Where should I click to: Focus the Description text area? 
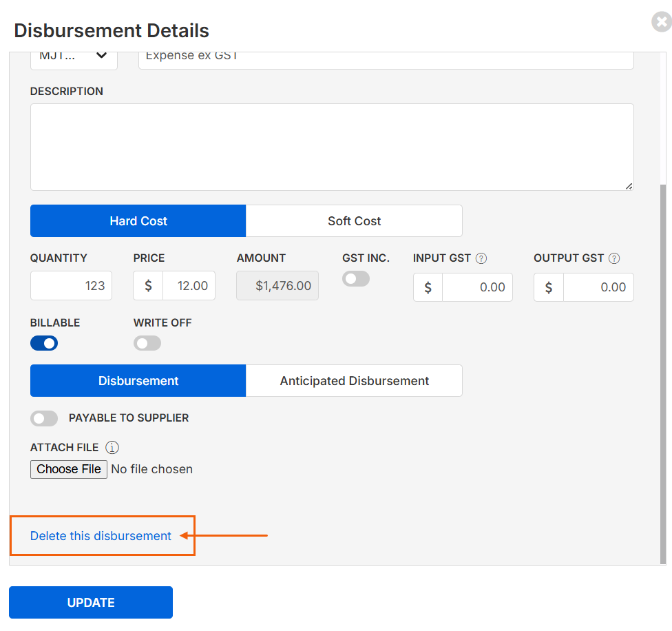point(332,147)
